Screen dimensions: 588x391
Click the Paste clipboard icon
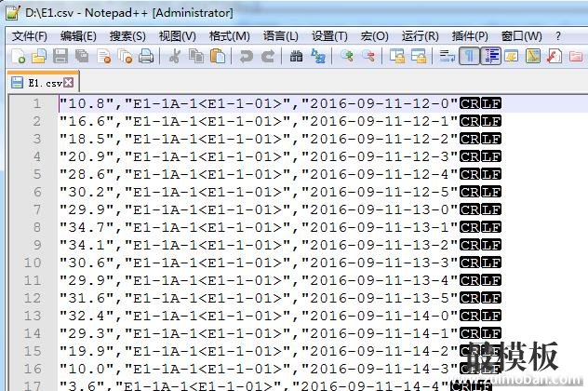point(218,56)
